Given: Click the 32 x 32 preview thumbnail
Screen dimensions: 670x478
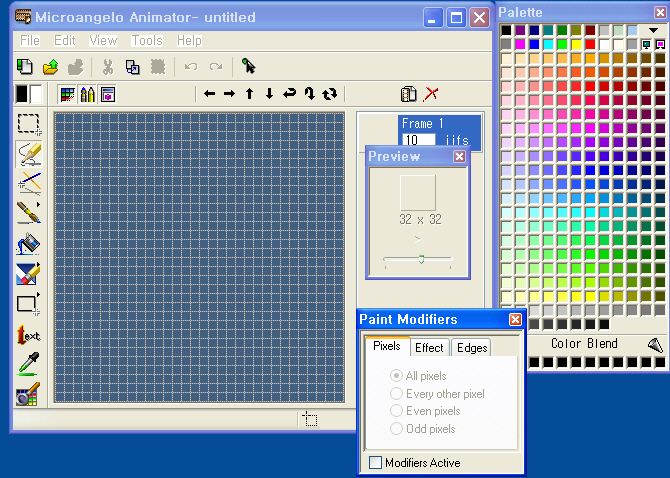Looking at the screenshot, I should click(x=417, y=192).
